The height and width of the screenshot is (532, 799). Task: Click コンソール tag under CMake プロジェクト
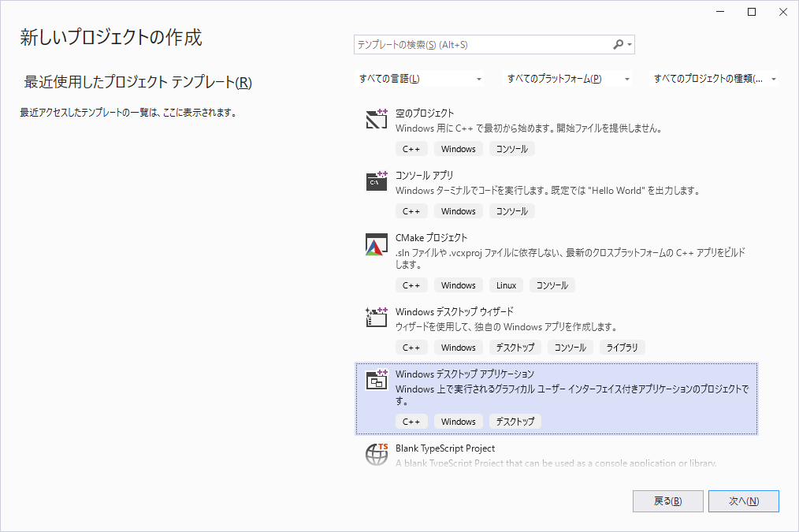coord(552,285)
